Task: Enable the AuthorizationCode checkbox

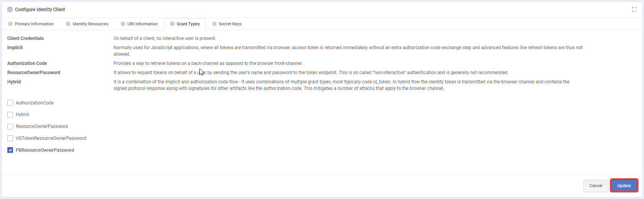Action: pyautogui.click(x=10, y=103)
